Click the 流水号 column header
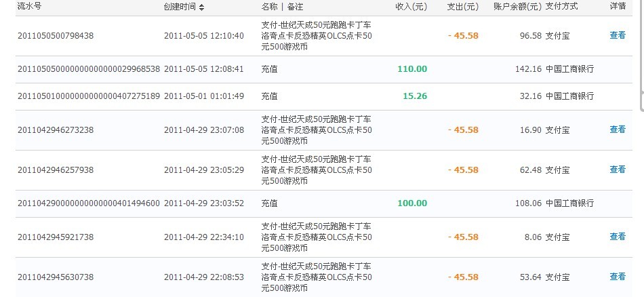Viewport: 644px width, 297px height. (29, 6)
